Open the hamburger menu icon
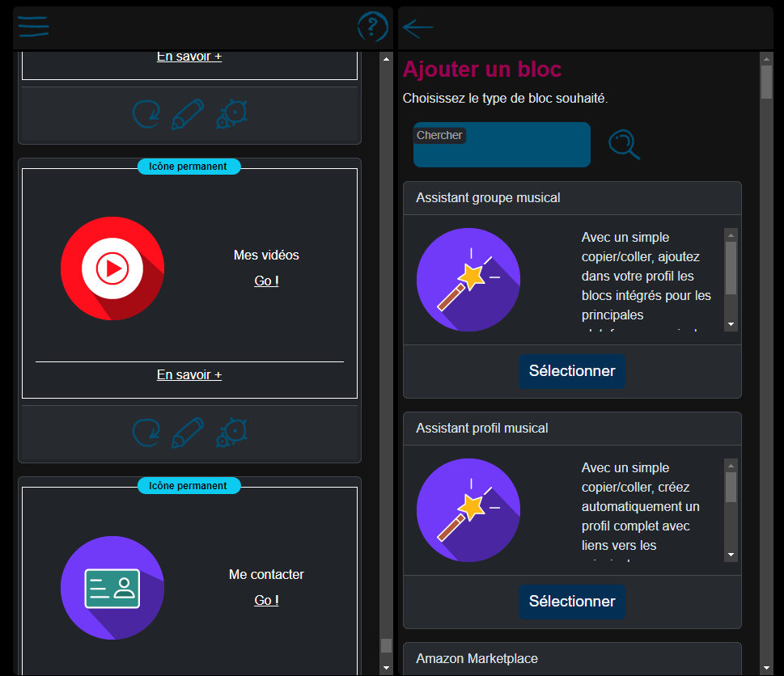The image size is (784, 676). pyautogui.click(x=33, y=27)
